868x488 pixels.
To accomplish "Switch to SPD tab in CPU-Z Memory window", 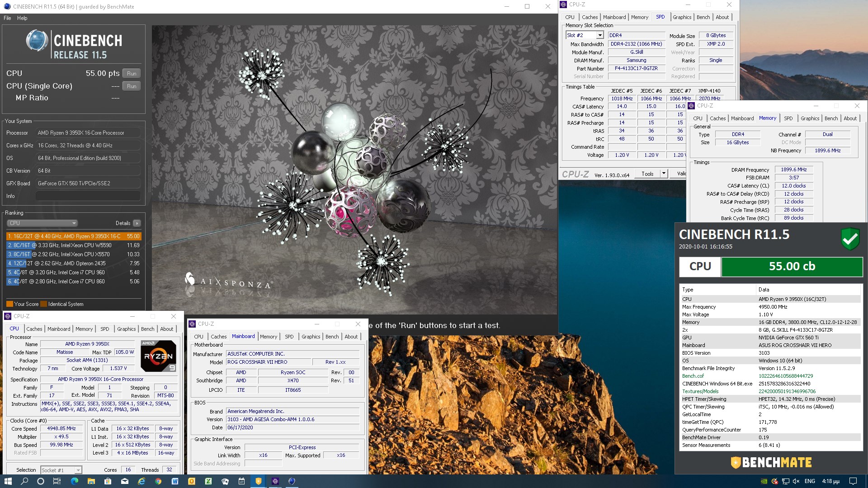I will (788, 118).
